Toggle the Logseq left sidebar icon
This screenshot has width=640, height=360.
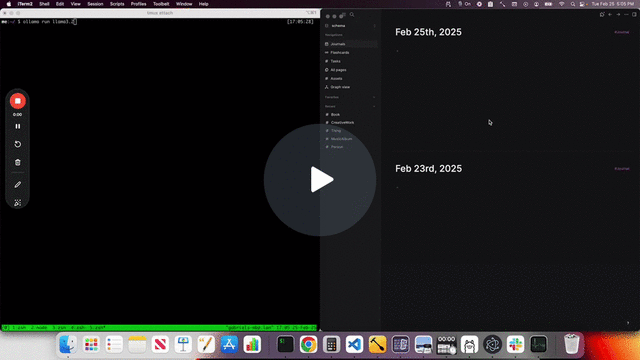(343, 15)
